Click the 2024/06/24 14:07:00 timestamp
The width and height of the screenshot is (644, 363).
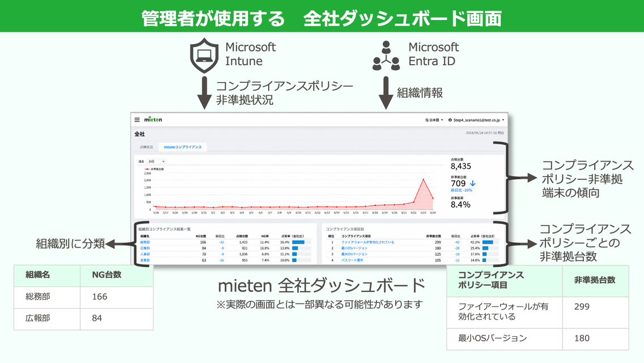click(x=485, y=133)
